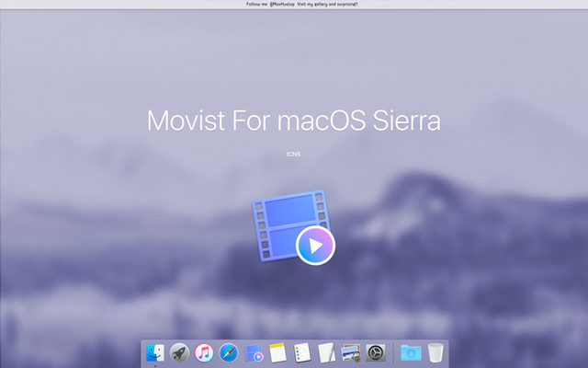Open TextEdit paper-and-pen icon in dock

pos(327,353)
